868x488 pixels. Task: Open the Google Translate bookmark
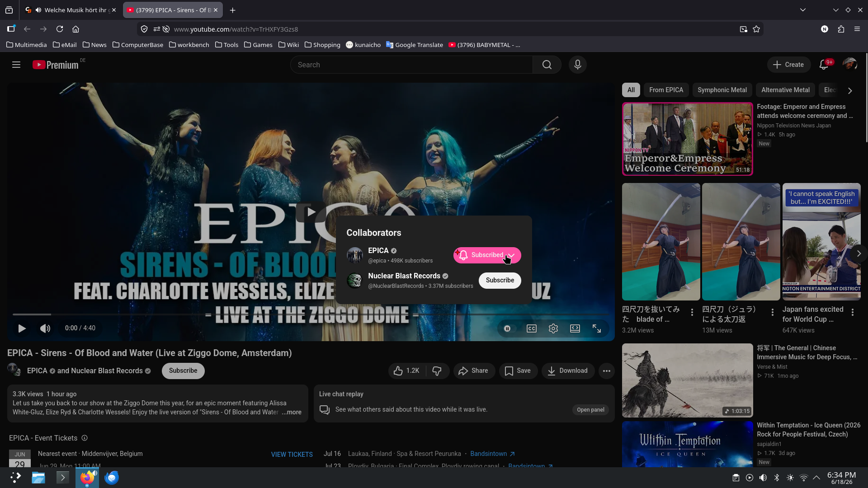tap(415, 45)
